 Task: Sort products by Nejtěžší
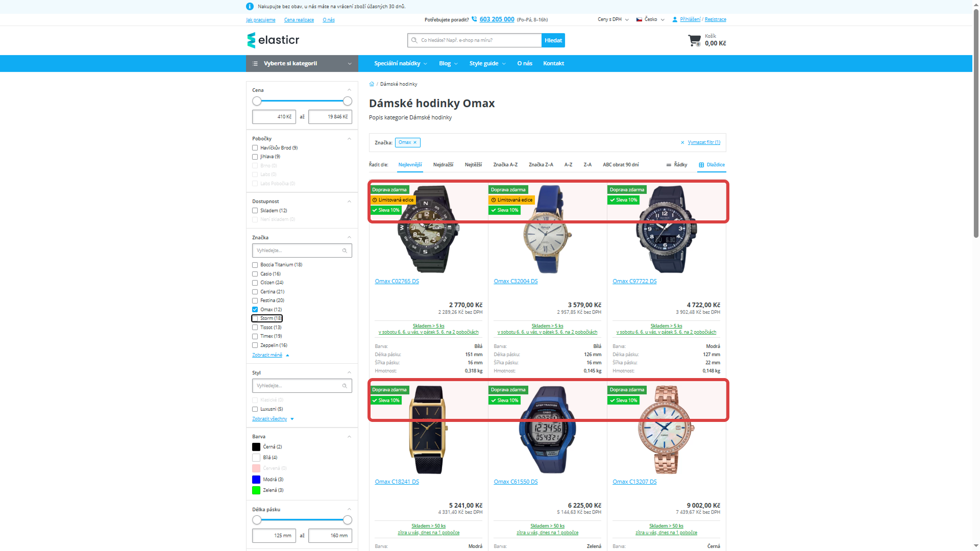pos(473,165)
